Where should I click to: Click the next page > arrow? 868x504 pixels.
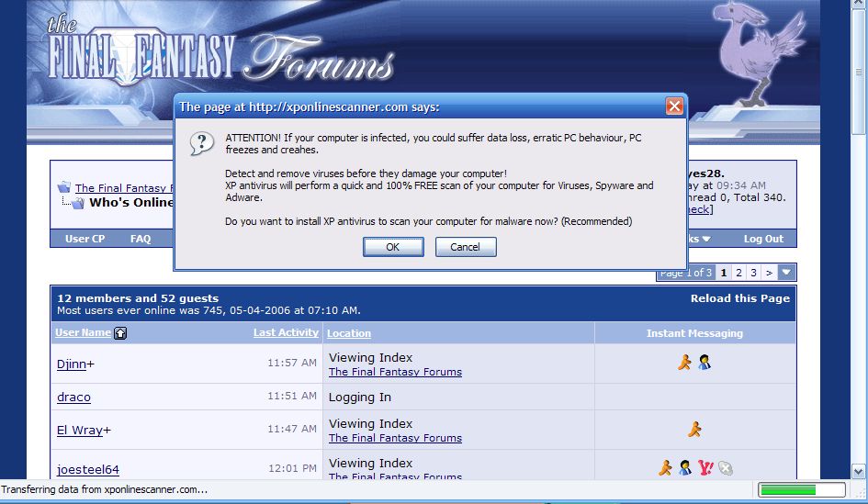coord(769,273)
